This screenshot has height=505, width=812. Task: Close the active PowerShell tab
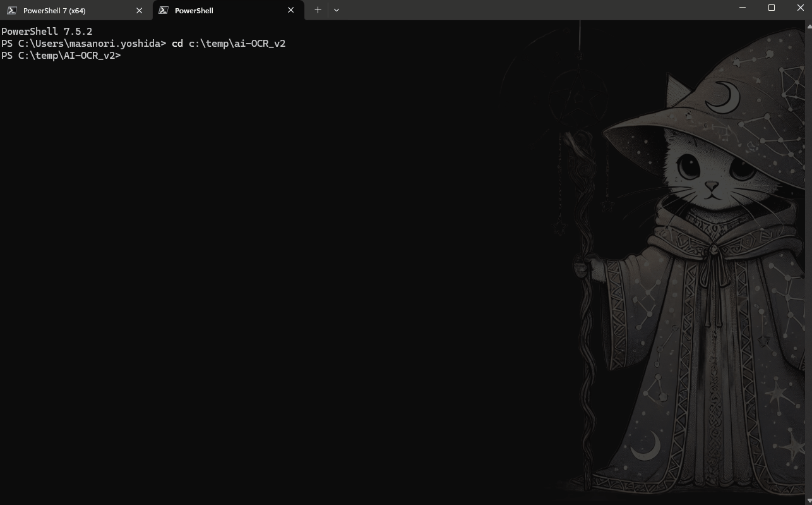(291, 10)
